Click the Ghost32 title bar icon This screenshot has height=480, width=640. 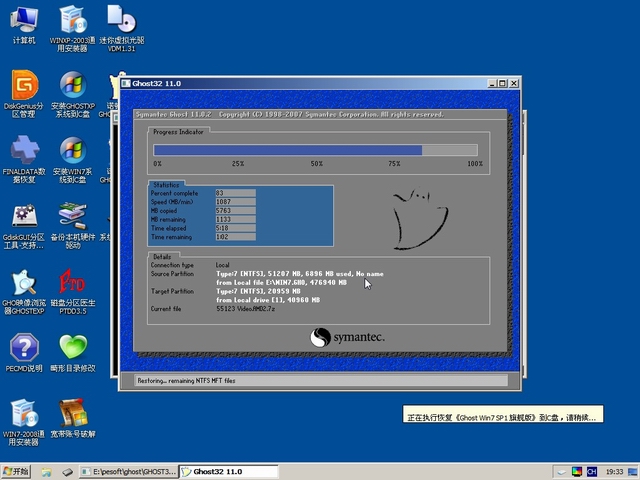(126, 83)
